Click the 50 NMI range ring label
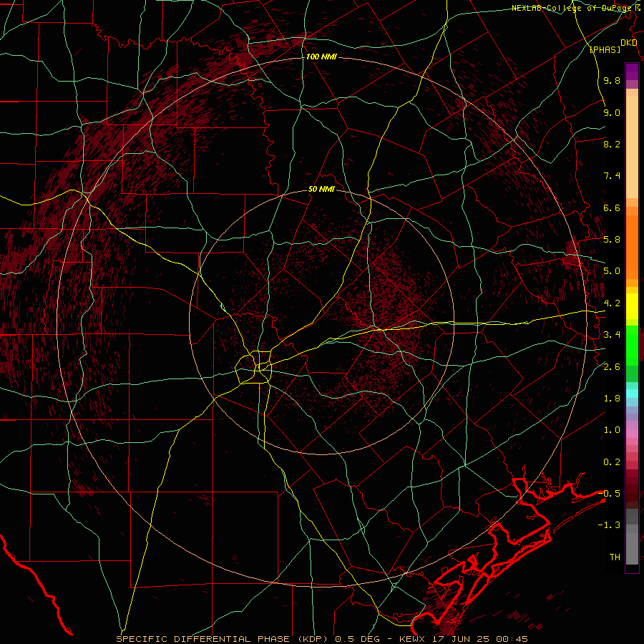 click(321, 190)
